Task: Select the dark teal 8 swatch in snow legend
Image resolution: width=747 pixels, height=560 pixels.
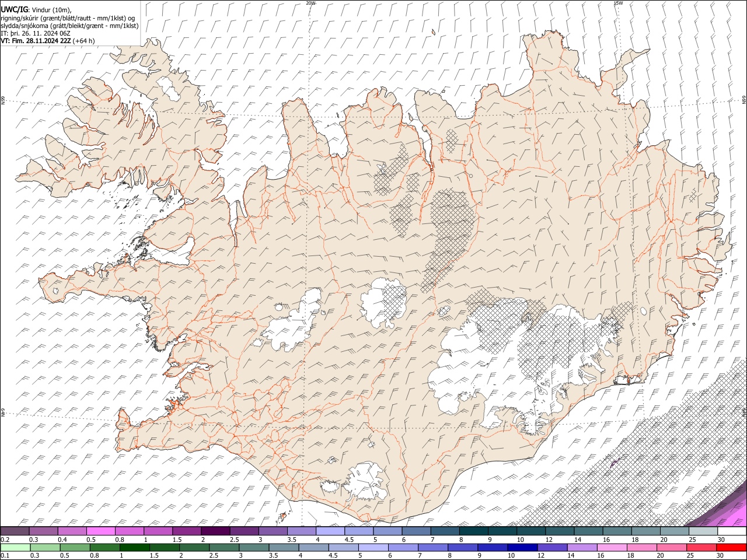Action: pyautogui.click(x=474, y=531)
